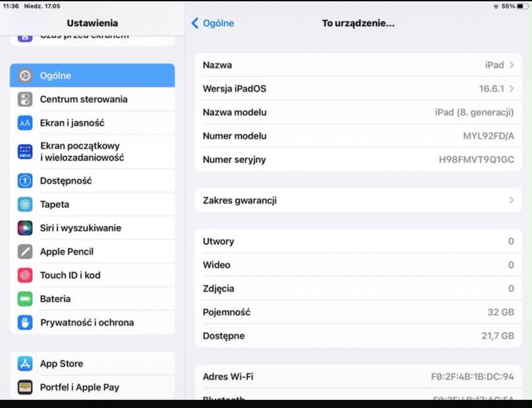Tap the Touch ID fingerprint icon
532x408 pixels.
pos(25,276)
